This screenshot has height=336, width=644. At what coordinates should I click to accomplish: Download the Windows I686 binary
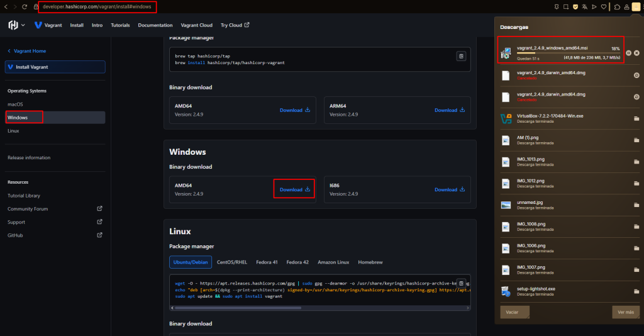coord(450,189)
